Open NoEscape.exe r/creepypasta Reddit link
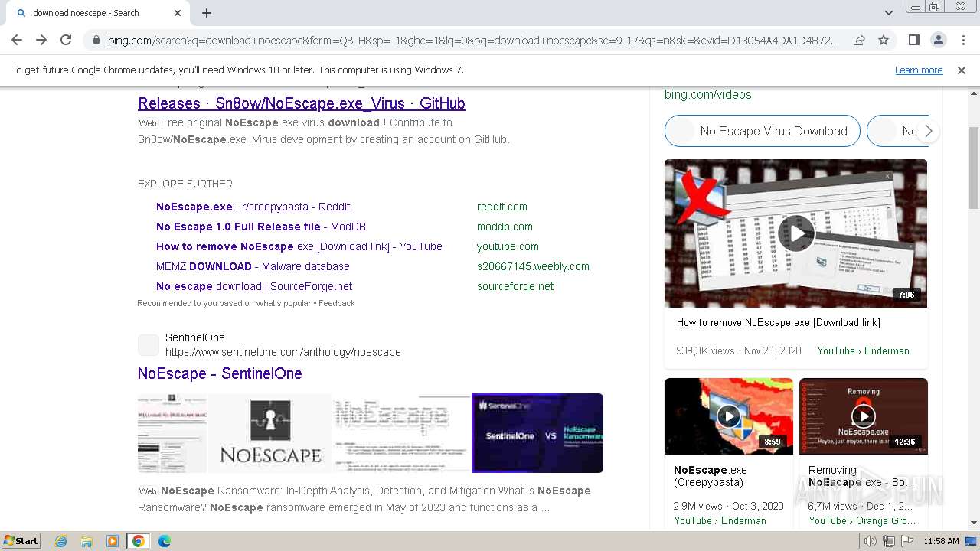This screenshot has height=551, width=980. (x=253, y=207)
